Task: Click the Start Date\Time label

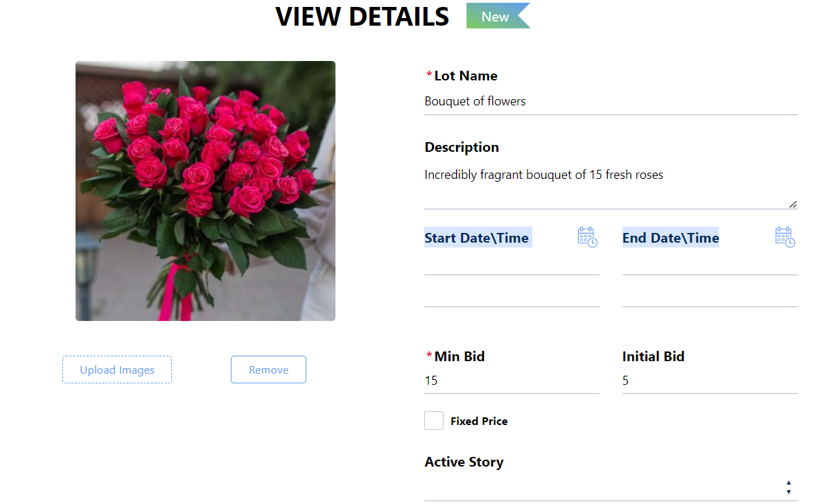Action: click(x=477, y=238)
